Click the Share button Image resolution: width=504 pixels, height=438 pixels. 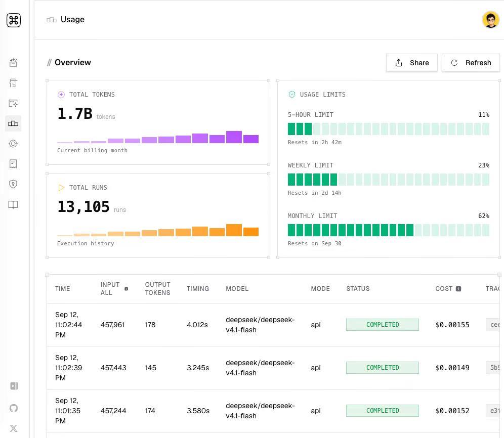coord(412,63)
